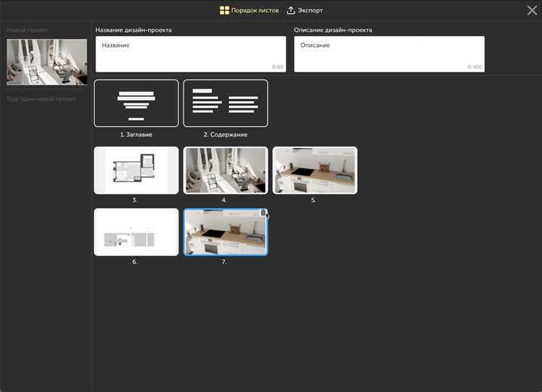
Task: Click the Описание input field
Action: [390, 54]
